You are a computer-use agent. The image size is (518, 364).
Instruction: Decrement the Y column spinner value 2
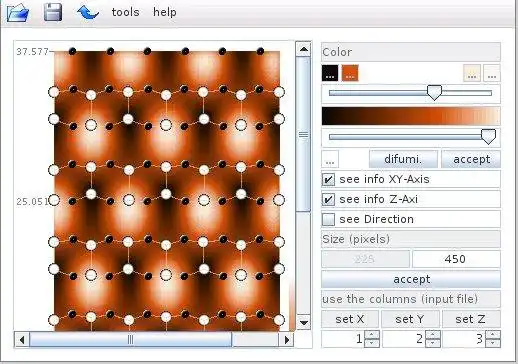432,343
